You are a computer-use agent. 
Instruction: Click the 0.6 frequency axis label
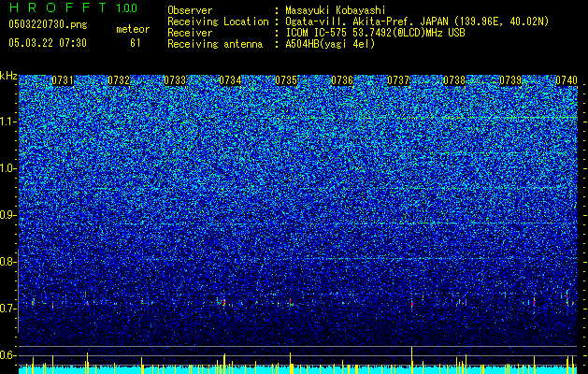pyautogui.click(x=7, y=355)
